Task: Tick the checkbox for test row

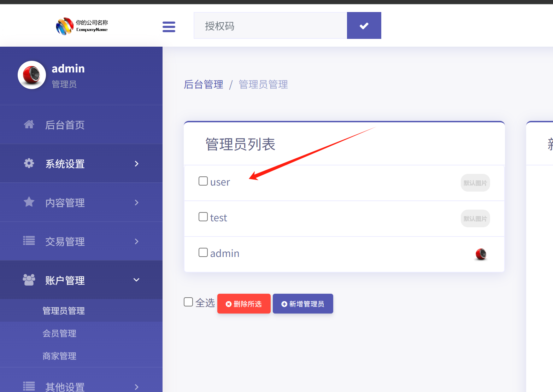Action: click(x=203, y=217)
